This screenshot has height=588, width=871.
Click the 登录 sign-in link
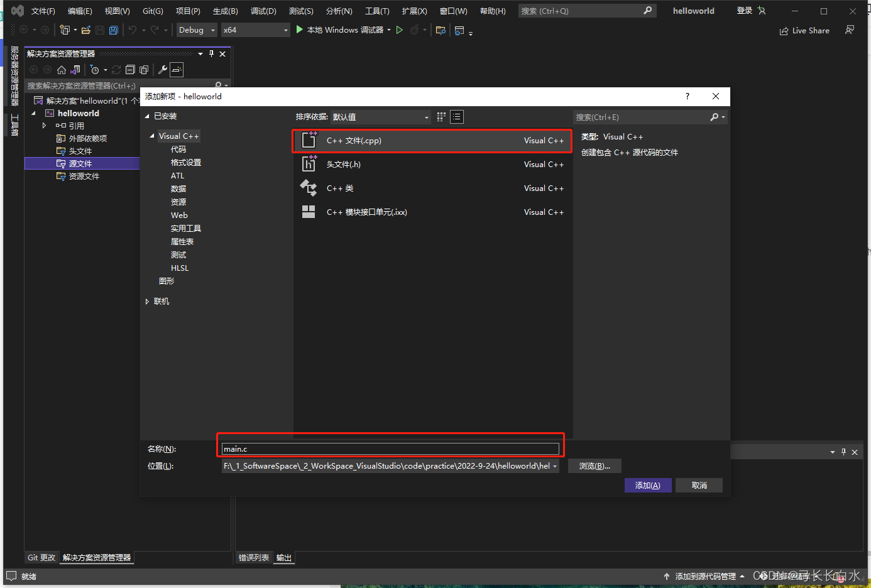point(745,11)
